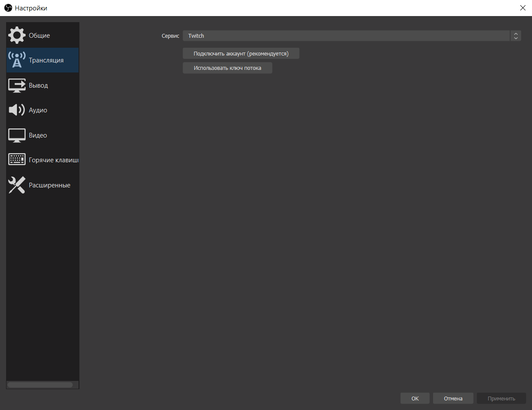Select the Трансляция section label
This screenshot has height=410, width=532.
pos(46,60)
